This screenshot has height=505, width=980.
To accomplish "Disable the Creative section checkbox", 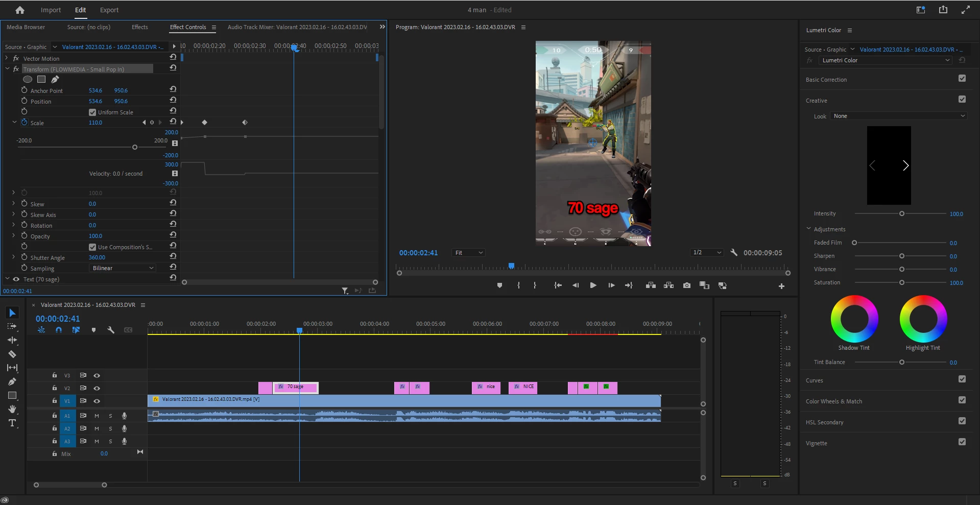I will (x=962, y=100).
